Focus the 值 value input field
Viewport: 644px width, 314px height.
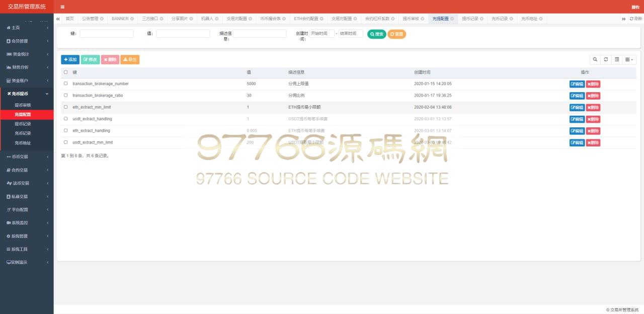click(183, 34)
